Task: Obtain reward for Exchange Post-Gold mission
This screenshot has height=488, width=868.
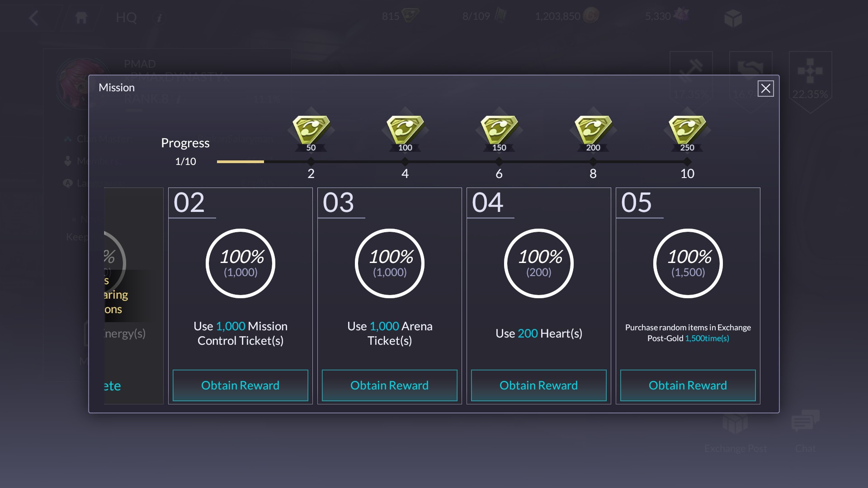Action: 688,385
